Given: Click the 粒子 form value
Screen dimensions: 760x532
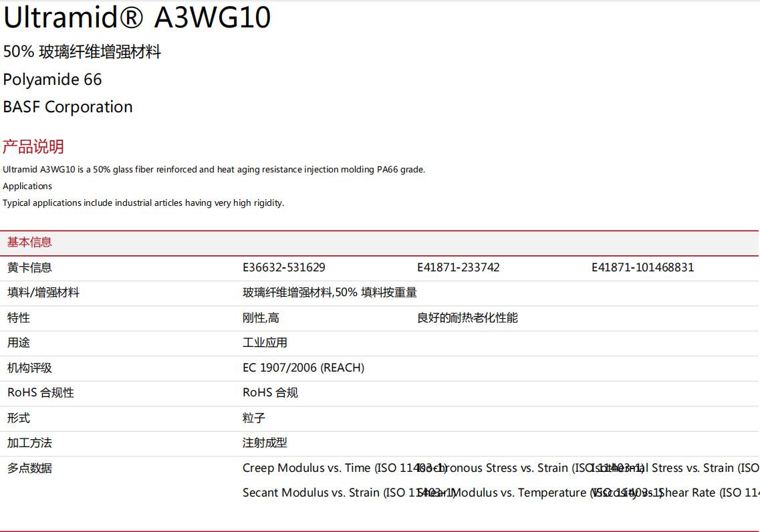Looking at the screenshot, I should (x=254, y=418).
